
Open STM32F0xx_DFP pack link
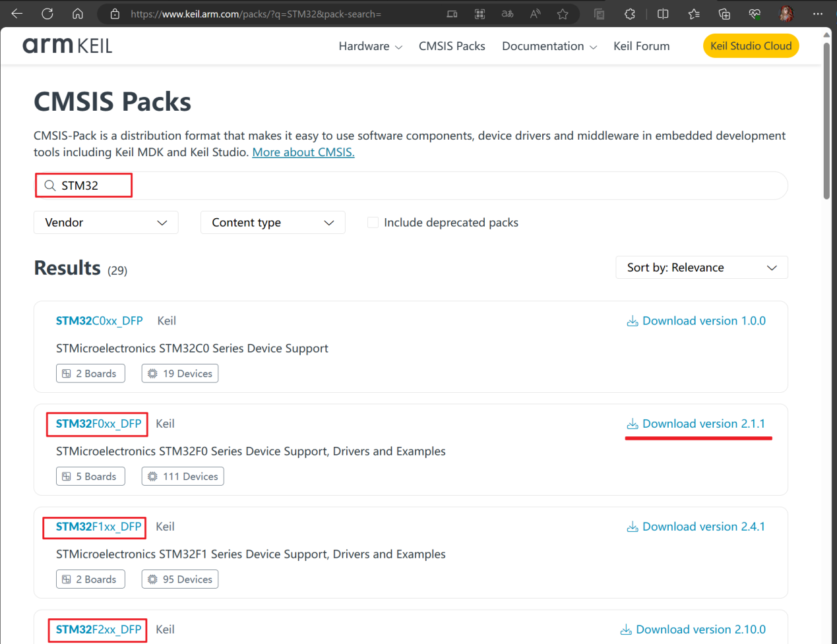pyautogui.click(x=98, y=424)
